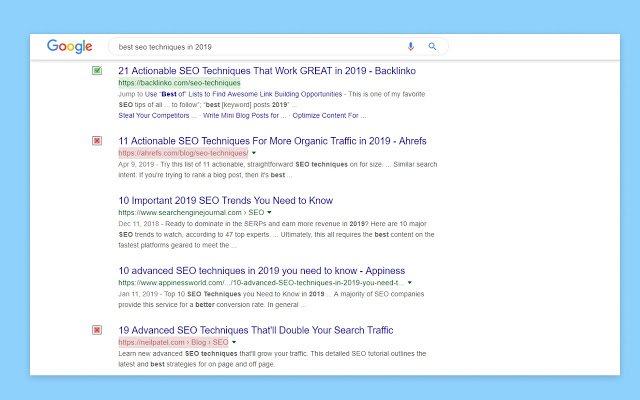Viewport: 640px width, 400px height.
Task: Toggle green checkmark next to Backlinko result
Action: pos(97,71)
